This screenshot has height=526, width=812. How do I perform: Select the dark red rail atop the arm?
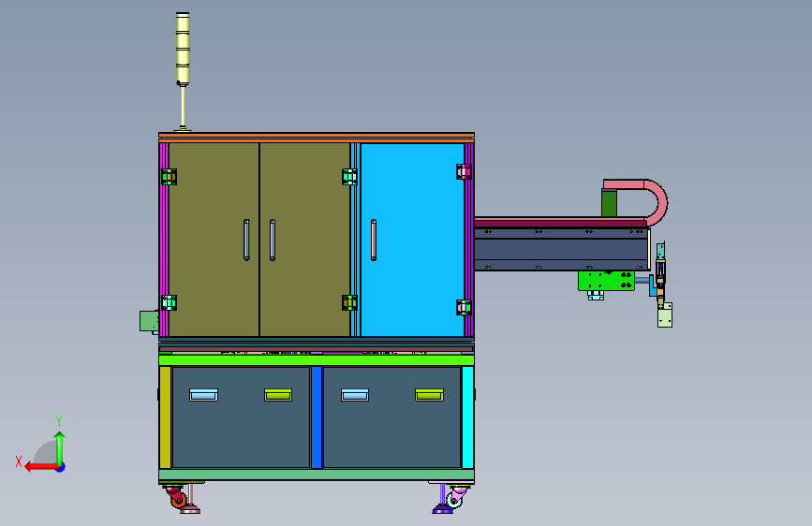pos(560,223)
